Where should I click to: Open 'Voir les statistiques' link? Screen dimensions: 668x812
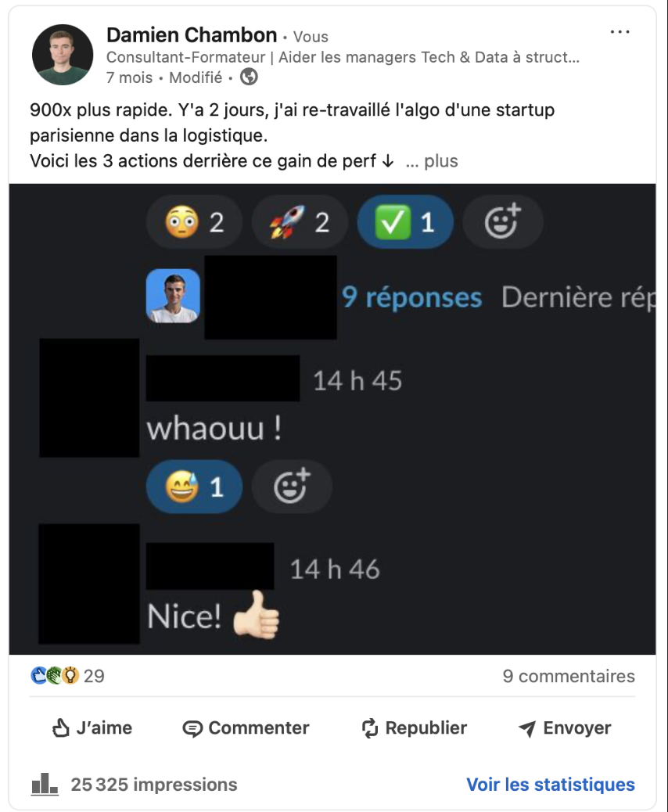[x=551, y=785]
